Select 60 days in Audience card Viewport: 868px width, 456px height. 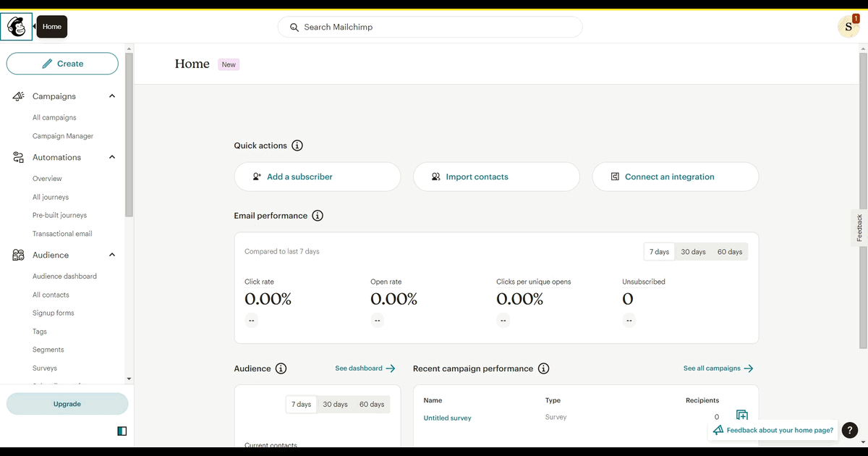click(x=372, y=405)
